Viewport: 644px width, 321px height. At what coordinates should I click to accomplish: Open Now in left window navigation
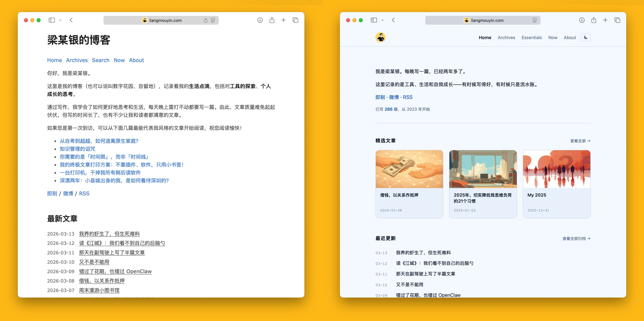(119, 60)
